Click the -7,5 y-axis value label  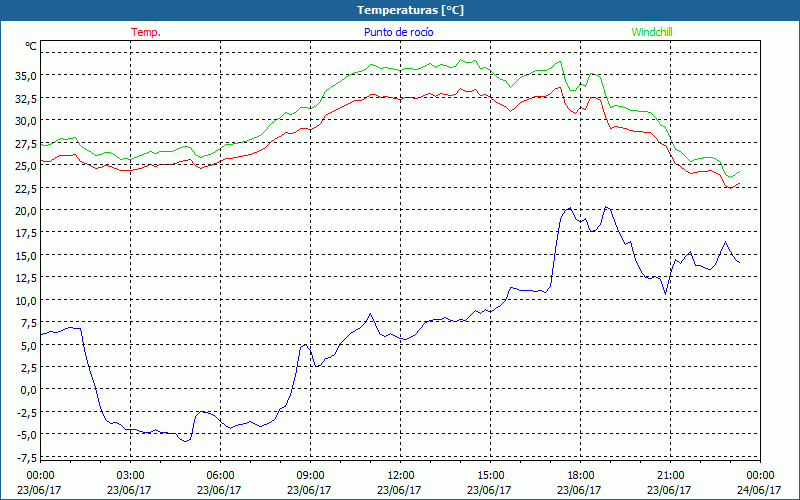[x=25, y=458]
